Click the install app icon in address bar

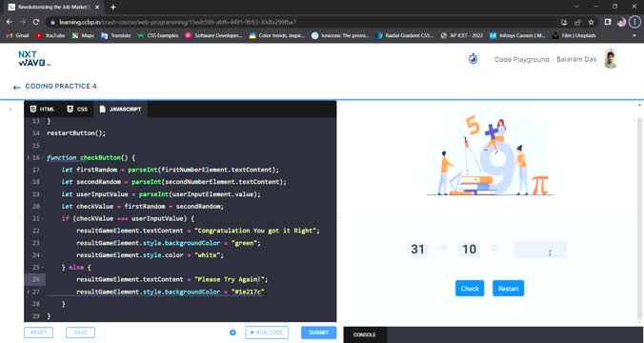564,22
